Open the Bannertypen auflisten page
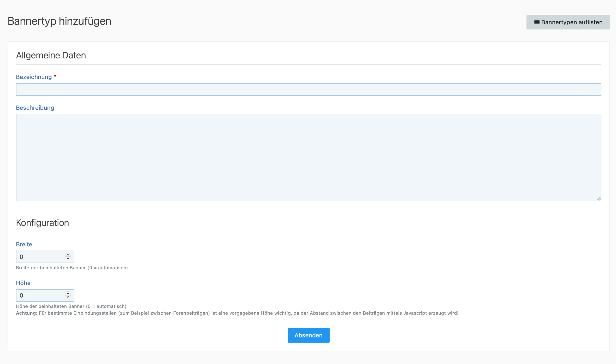 tap(571, 22)
